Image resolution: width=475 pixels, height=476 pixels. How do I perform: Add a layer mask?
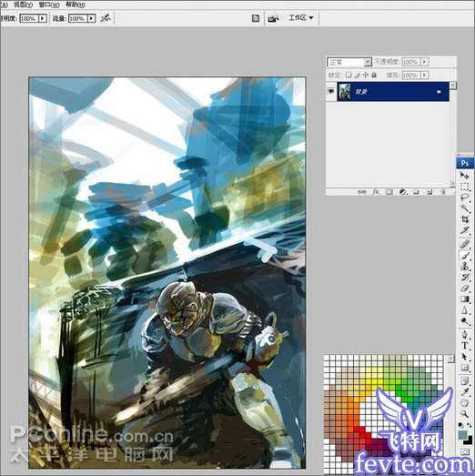point(389,192)
